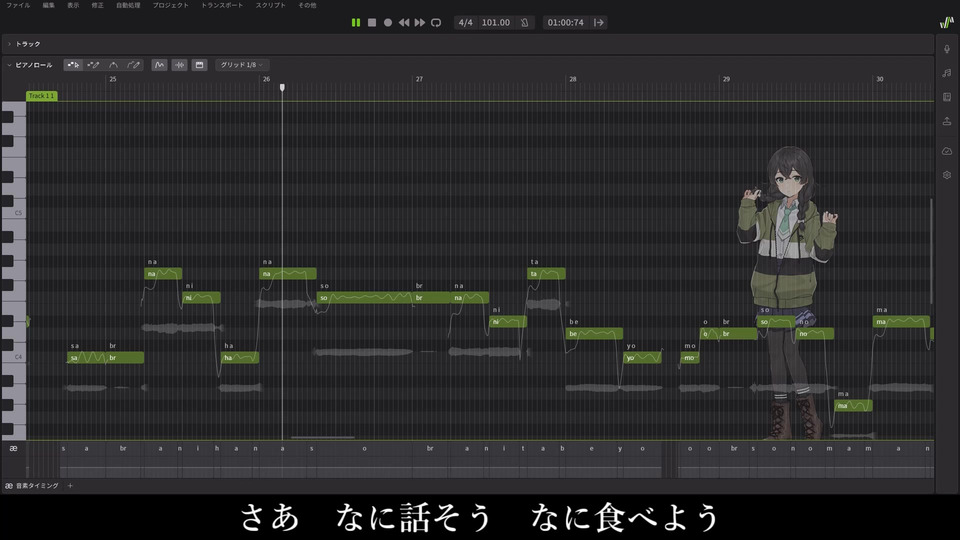Click phoneme 'y' in timing row
Viewport: 960px width, 540px height.
[x=620, y=449]
